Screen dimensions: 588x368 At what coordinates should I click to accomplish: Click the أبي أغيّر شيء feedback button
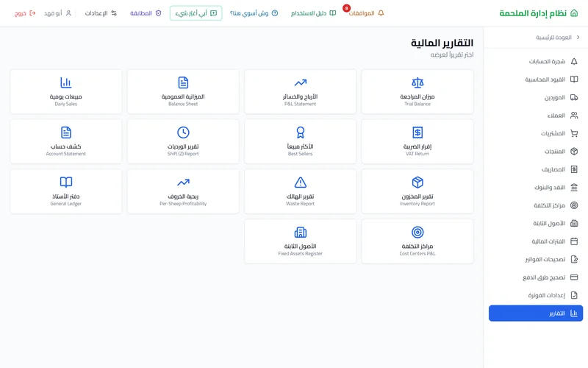pos(196,13)
